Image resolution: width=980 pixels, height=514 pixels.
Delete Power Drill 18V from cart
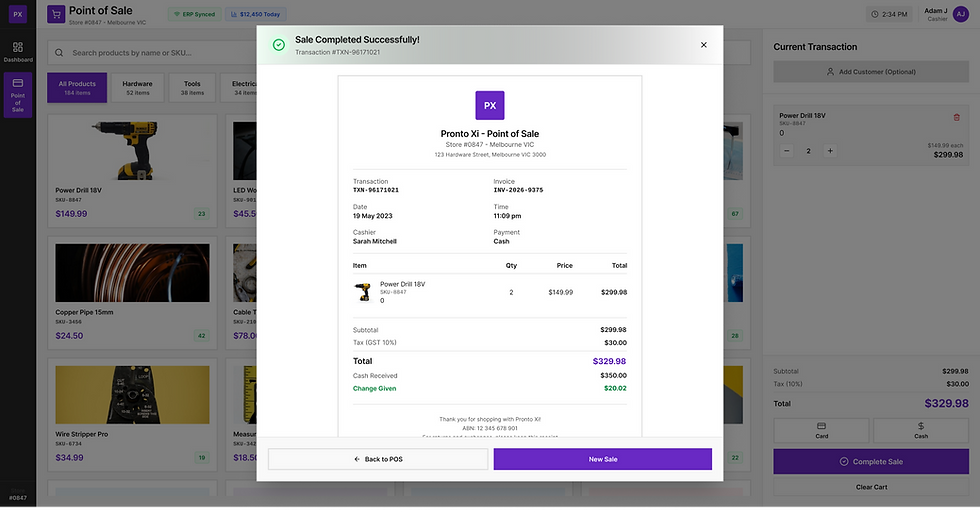tap(956, 117)
